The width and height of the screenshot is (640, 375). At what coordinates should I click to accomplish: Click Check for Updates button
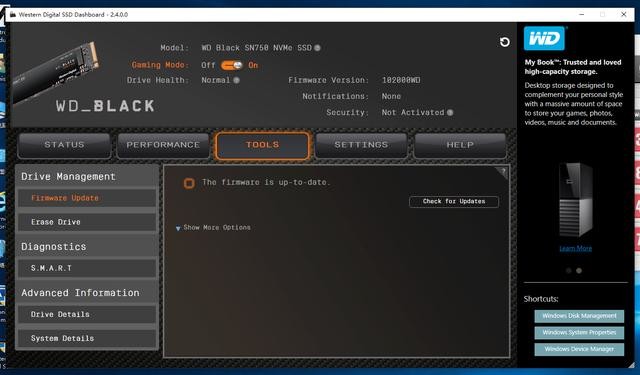tap(454, 202)
